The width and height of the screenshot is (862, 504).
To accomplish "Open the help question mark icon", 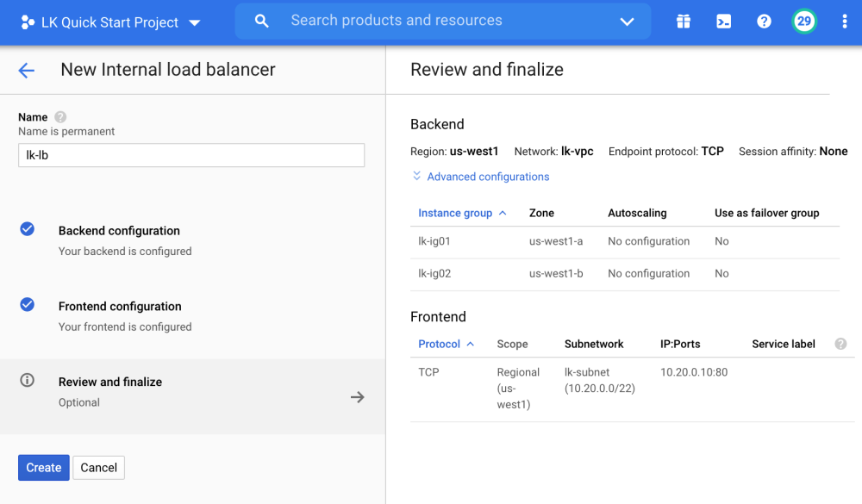I will (x=764, y=22).
